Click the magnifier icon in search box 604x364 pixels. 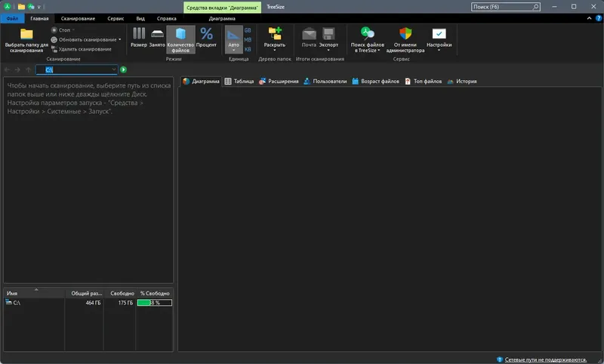pos(535,7)
